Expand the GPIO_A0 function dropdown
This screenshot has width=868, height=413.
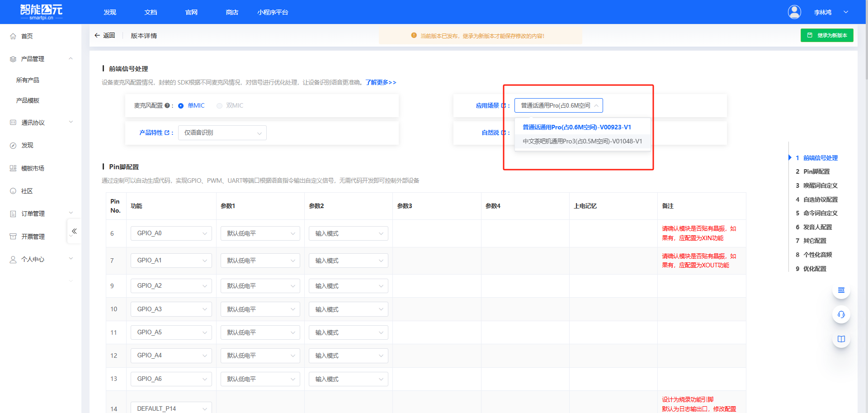coord(171,233)
